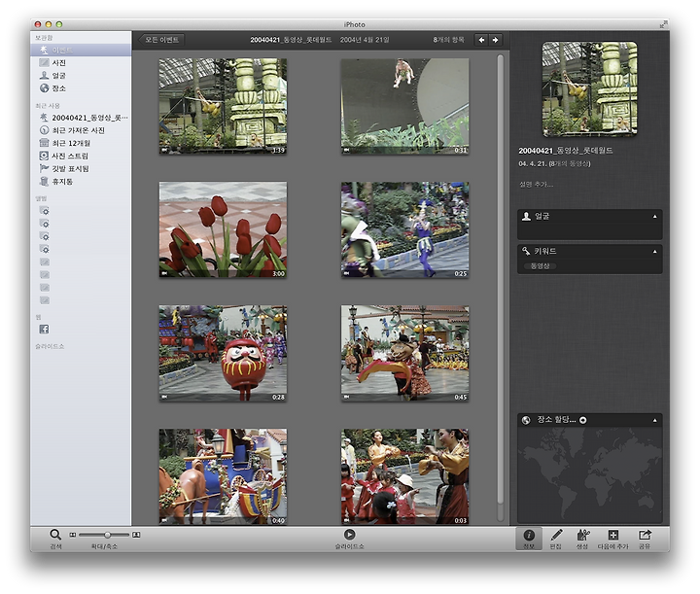Screen dimensions: 700x594
Task: Click the vertical scrollbar of the grid
Action: click(501, 281)
